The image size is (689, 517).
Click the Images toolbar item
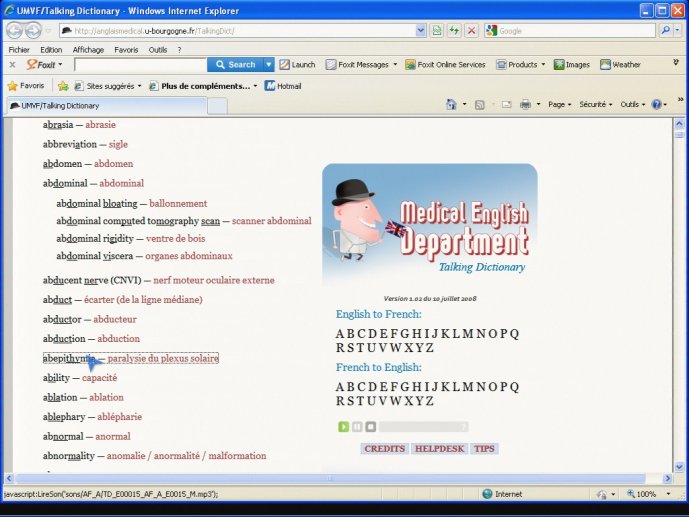pyautogui.click(x=572, y=65)
